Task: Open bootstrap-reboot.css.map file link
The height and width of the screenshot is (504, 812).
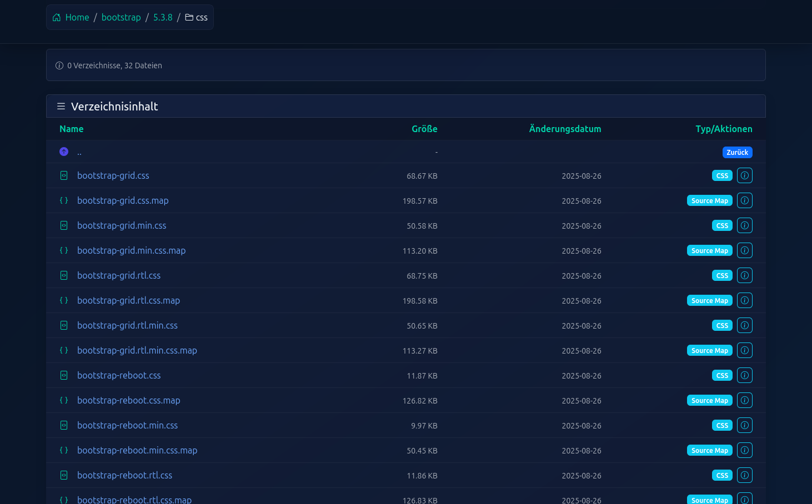Action: coord(128,400)
